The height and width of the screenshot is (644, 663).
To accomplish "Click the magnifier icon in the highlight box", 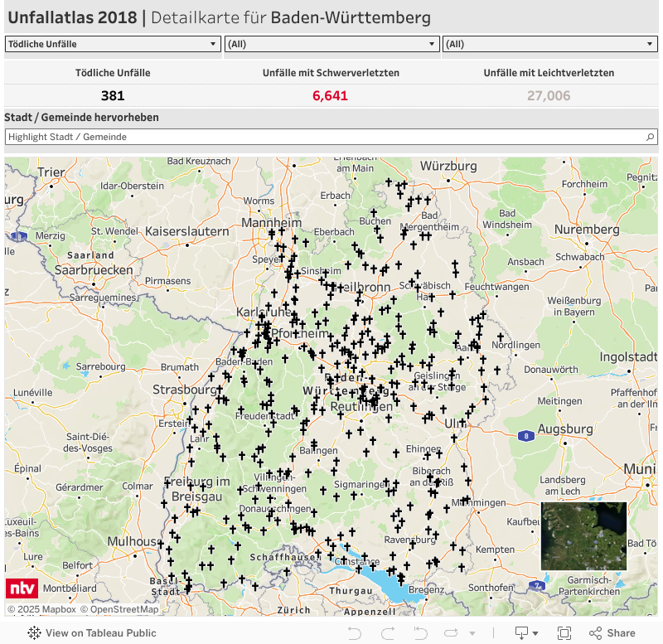I will tap(651, 137).
